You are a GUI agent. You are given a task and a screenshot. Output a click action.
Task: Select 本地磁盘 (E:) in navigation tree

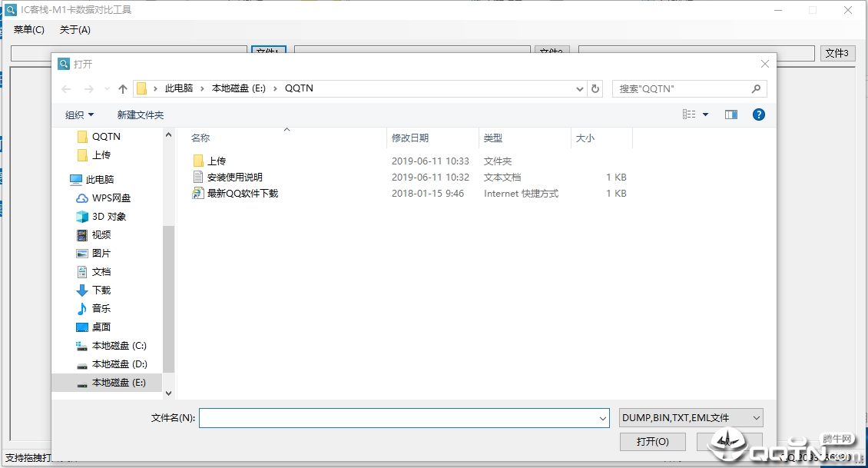pos(106,383)
